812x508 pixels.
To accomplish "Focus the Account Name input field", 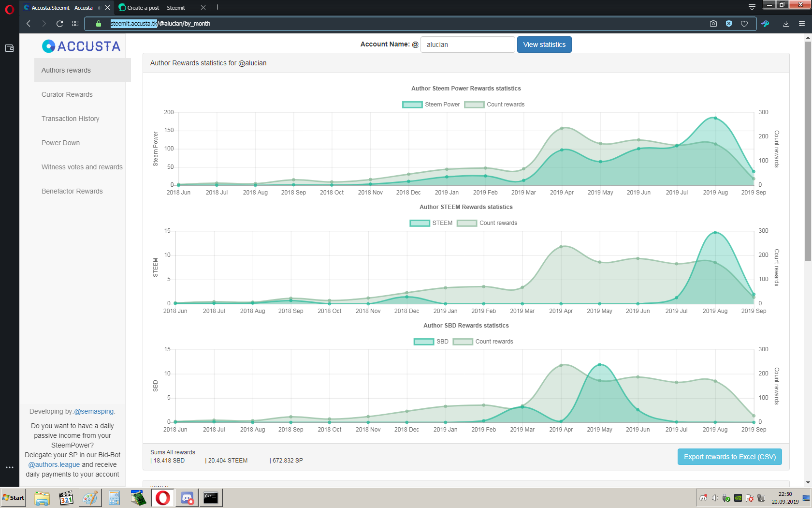I will [x=467, y=45].
